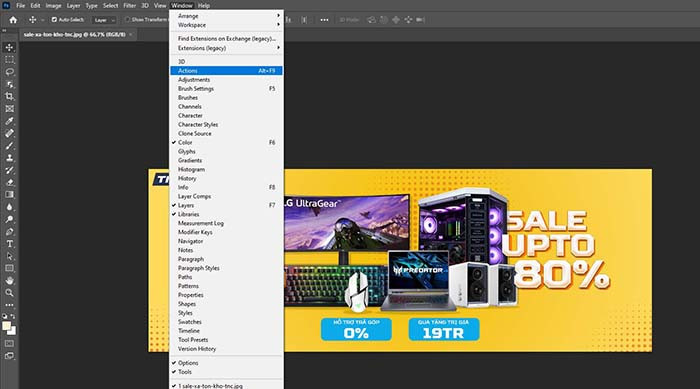Viewport: 700px width, 389px height.
Task: Select the Rectangular Marquee tool
Action: click(9, 60)
